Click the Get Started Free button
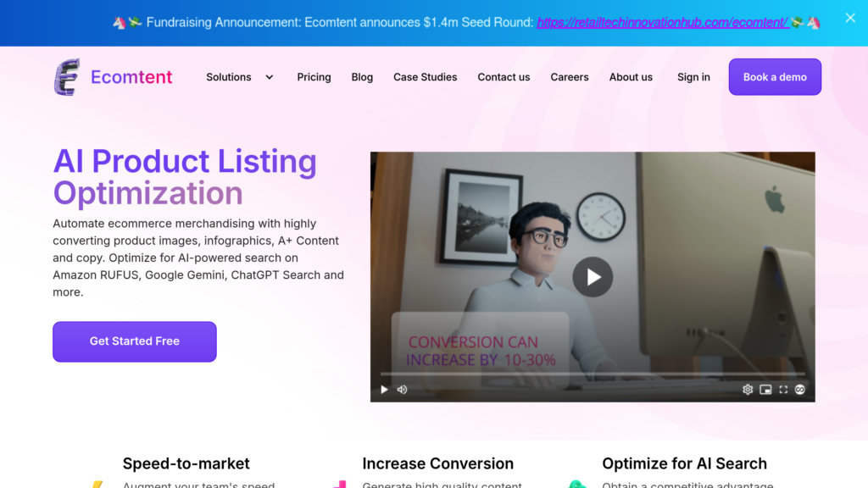The height and width of the screenshot is (488, 868). tap(135, 341)
